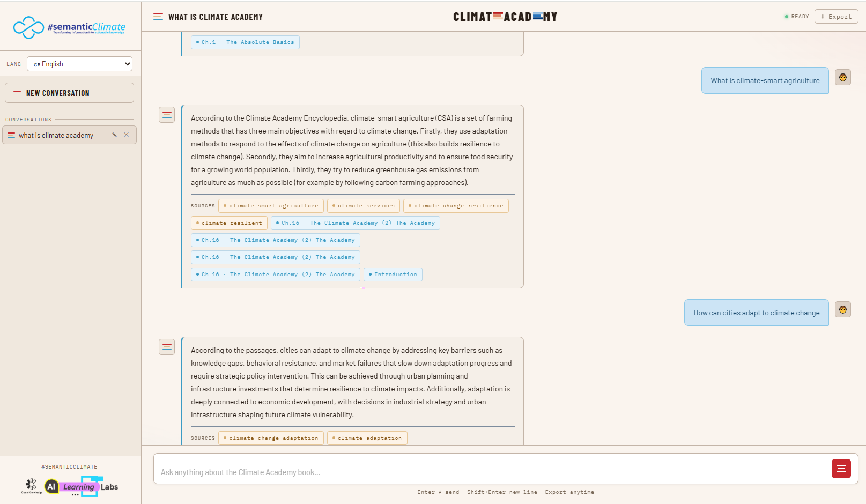The height and width of the screenshot is (504, 866).
Task: Open the 'climate adaptation' source chip
Action: point(367,438)
